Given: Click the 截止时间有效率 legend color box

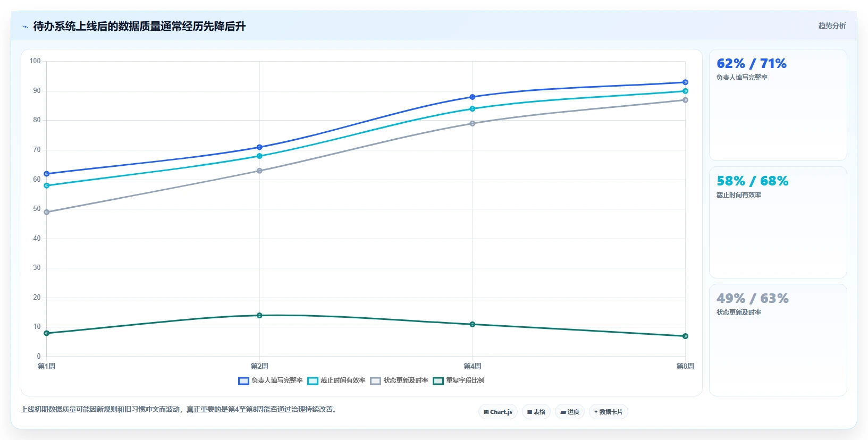Looking at the screenshot, I should (x=313, y=380).
